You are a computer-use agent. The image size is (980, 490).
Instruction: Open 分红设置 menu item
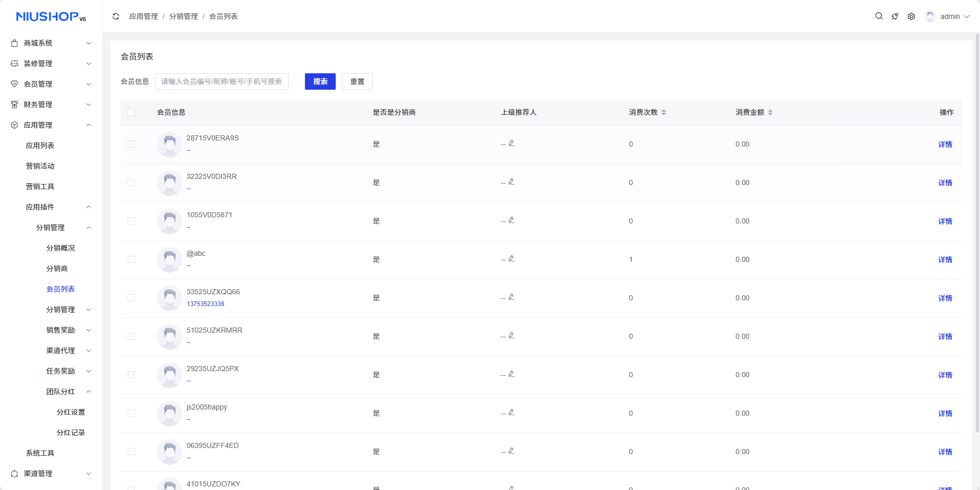(x=71, y=412)
